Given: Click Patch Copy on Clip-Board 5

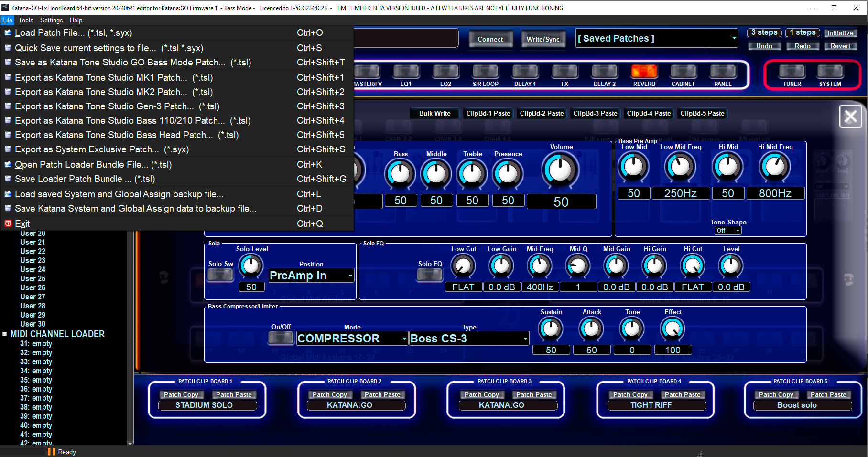Looking at the screenshot, I should [776, 394].
